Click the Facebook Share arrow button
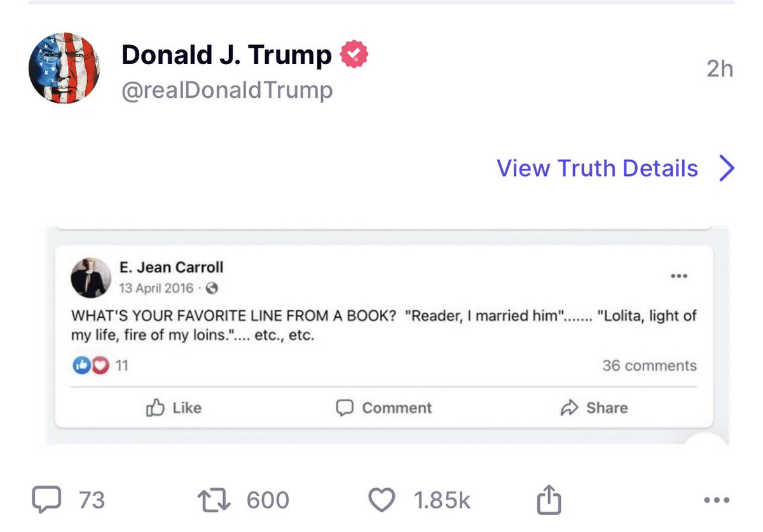The width and height of the screenshot is (763, 532). (594, 408)
